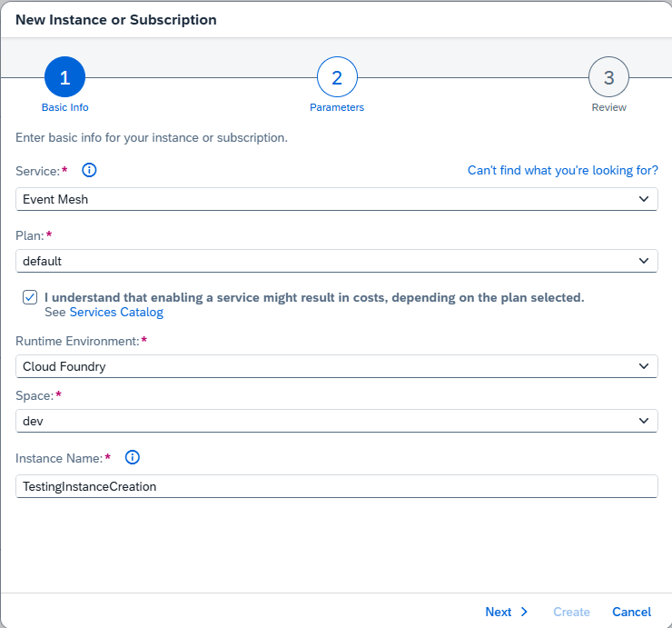
Task: Open Runtime Environment dropdown showing Cloud Foundry
Action: 336,366
